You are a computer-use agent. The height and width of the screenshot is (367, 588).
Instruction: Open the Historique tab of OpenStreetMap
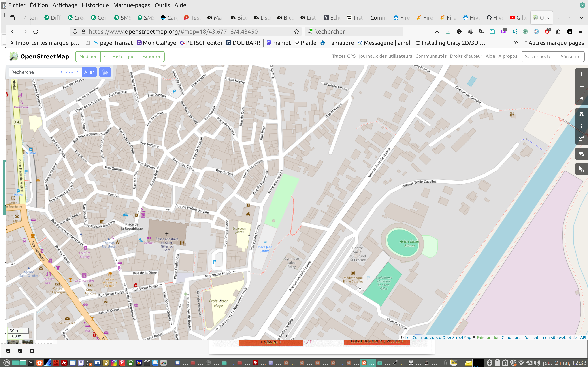[x=123, y=56]
